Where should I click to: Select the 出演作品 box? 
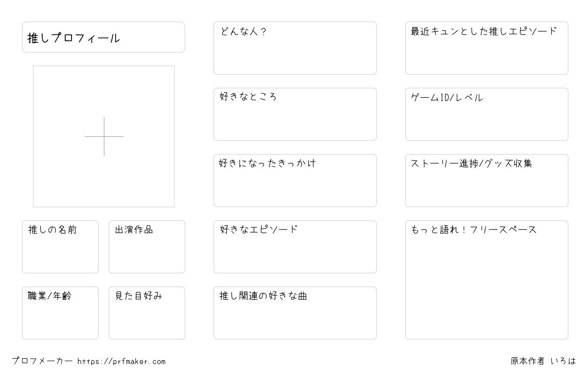147,247
